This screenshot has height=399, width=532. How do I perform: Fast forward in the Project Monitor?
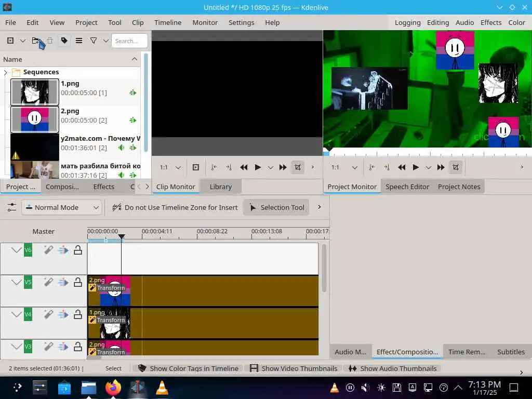click(441, 167)
